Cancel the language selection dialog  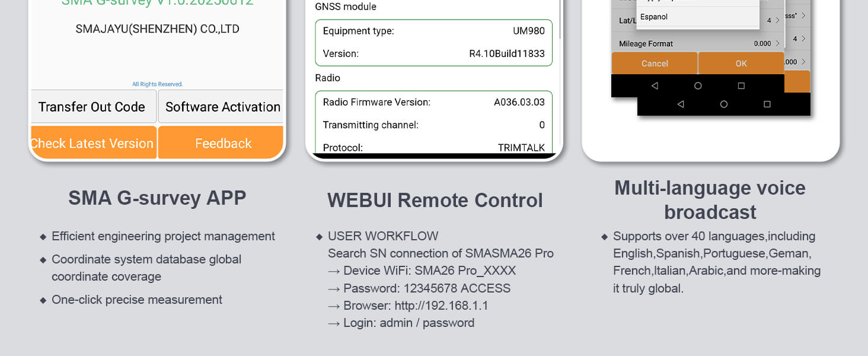pos(655,63)
